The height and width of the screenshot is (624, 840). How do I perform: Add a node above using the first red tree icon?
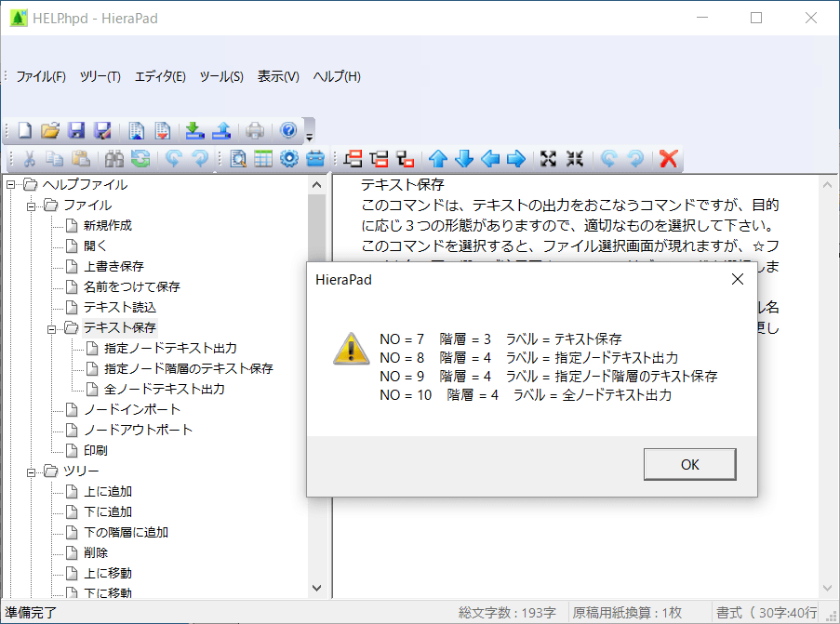coord(353,158)
